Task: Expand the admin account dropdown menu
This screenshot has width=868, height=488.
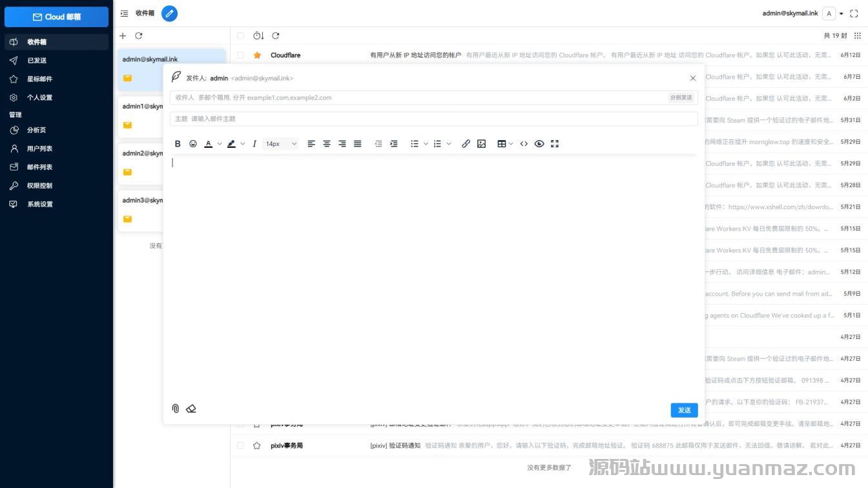Action: point(841,14)
